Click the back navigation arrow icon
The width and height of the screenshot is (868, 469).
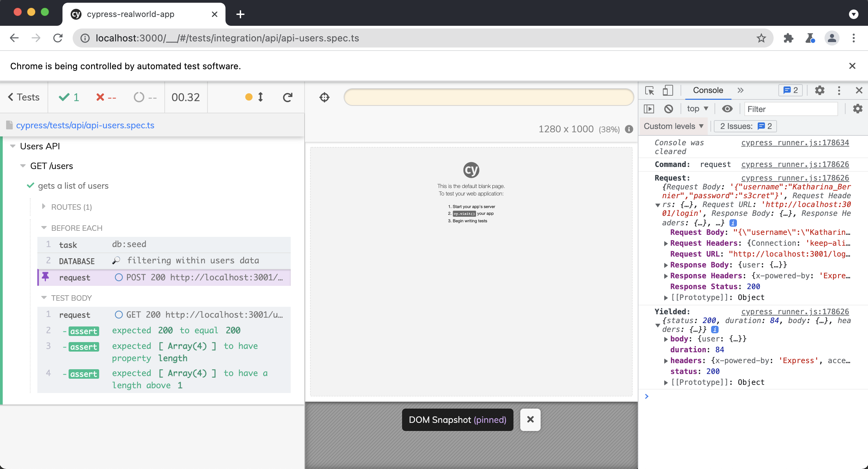pos(14,38)
